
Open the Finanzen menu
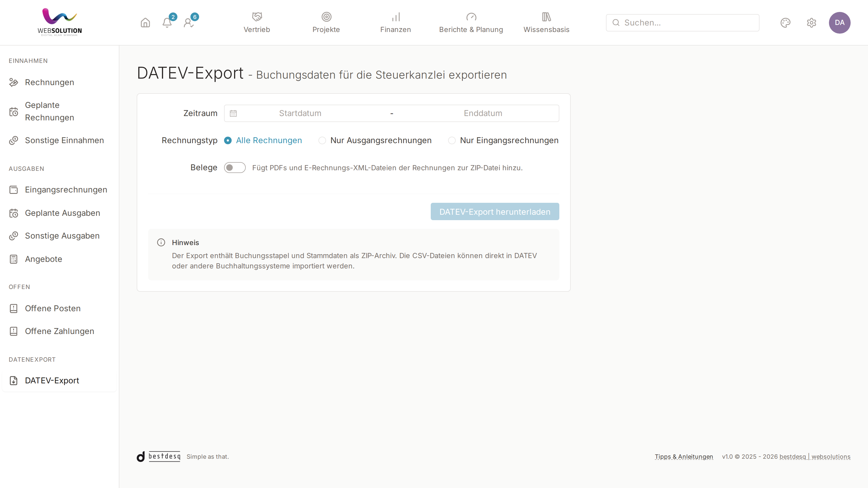pos(395,23)
